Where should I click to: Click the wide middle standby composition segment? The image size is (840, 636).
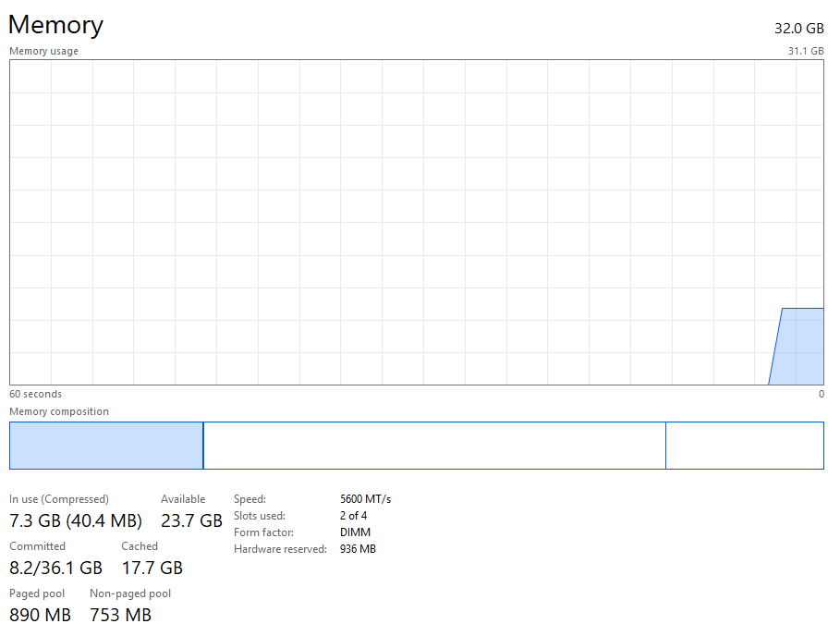click(x=434, y=446)
